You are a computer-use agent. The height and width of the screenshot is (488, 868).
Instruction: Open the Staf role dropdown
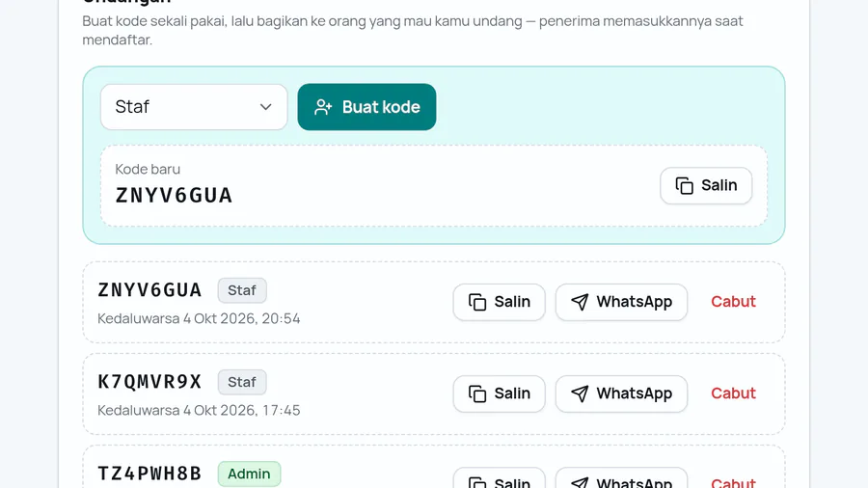pos(194,107)
